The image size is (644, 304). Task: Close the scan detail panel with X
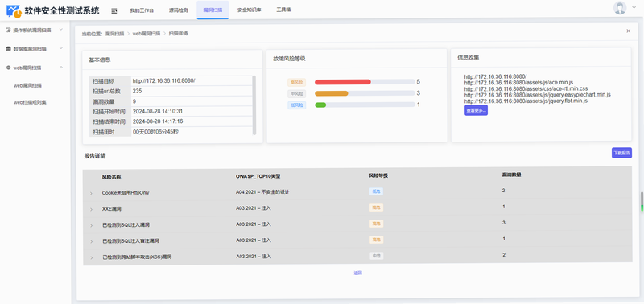tap(629, 31)
